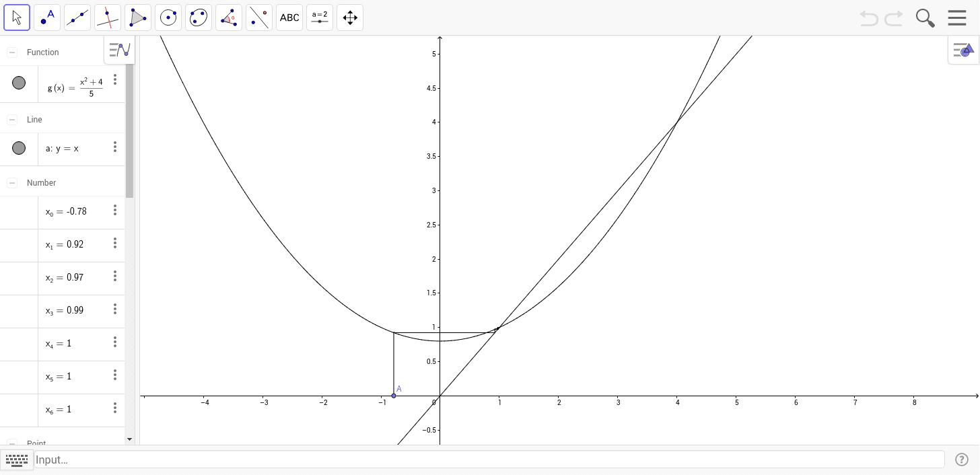
Task: Select the ABC text tool
Action: pos(289,17)
